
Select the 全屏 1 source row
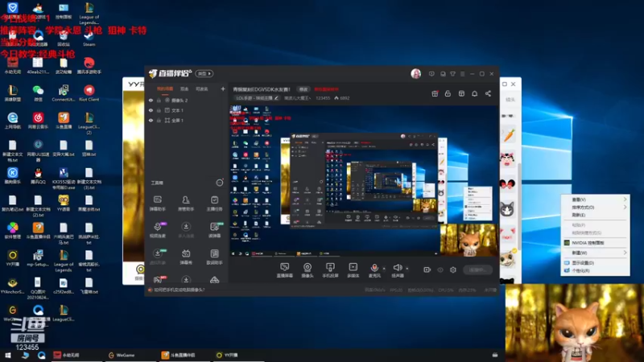click(187, 120)
